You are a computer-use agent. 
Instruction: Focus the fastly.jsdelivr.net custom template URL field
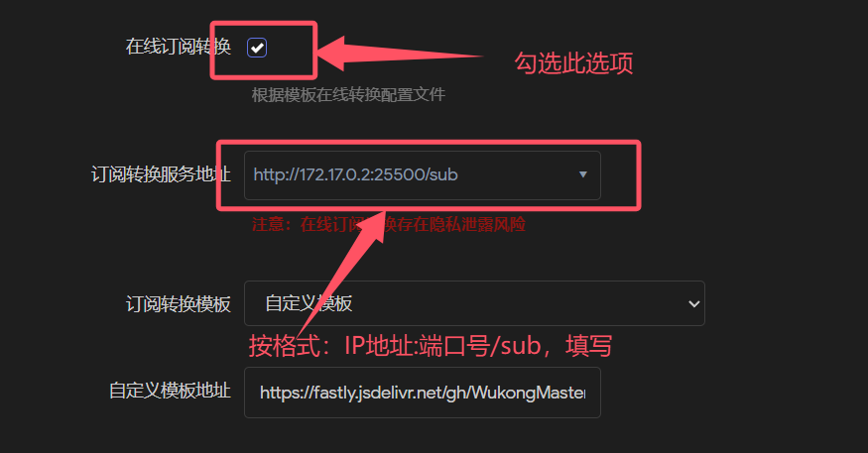tap(423, 393)
